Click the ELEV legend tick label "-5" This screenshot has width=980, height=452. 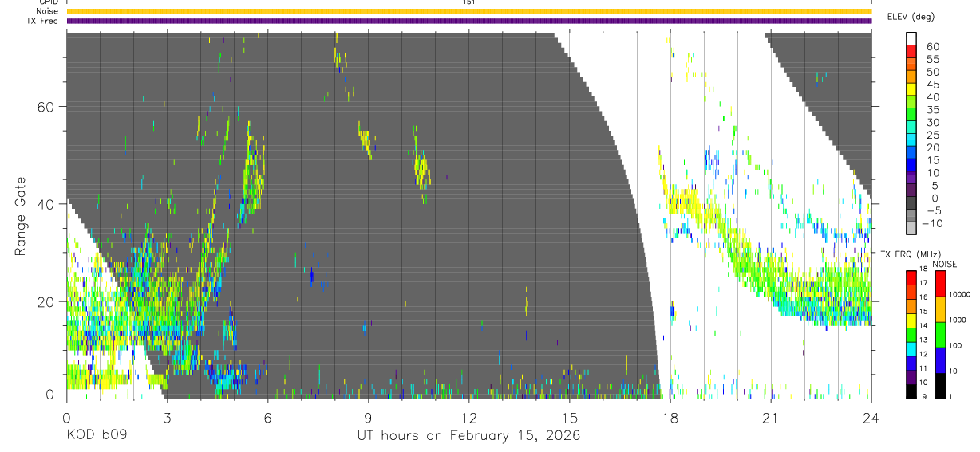click(x=933, y=211)
